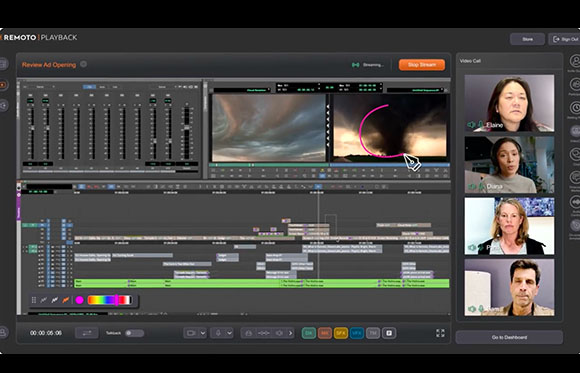This screenshot has height=373, width=580.
Task: Click the Stop Stream button
Action: coord(422,65)
